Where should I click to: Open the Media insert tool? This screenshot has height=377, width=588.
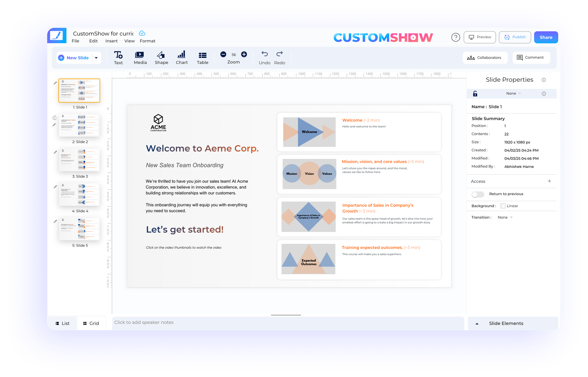pos(140,58)
